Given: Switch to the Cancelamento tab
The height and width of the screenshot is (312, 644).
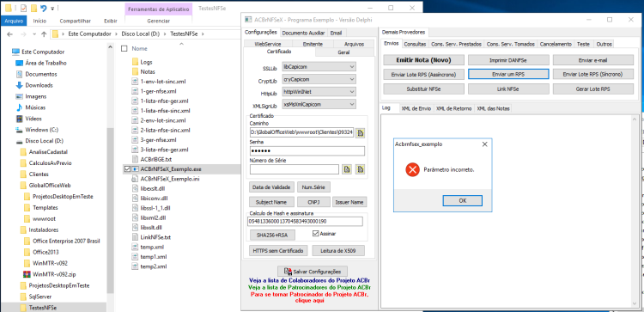Looking at the screenshot, I should click(556, 44).
